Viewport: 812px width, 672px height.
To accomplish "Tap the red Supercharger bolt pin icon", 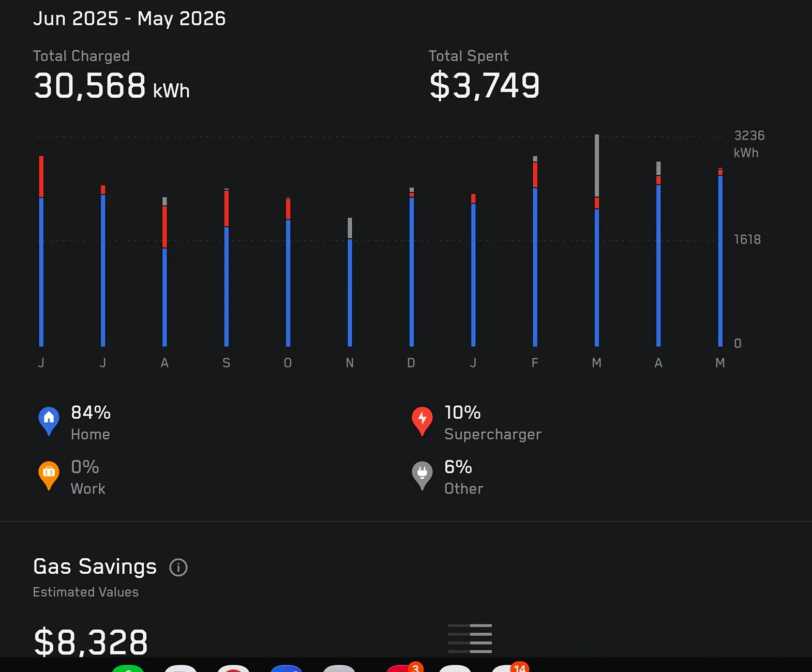I will pyautogui.click(x=422, y=421).
